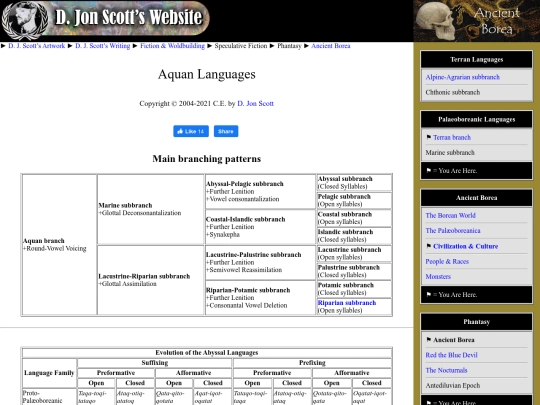Select the Islandic subbranch cell
This screenshot has width=540, height=405.
(x=354, y=236)
